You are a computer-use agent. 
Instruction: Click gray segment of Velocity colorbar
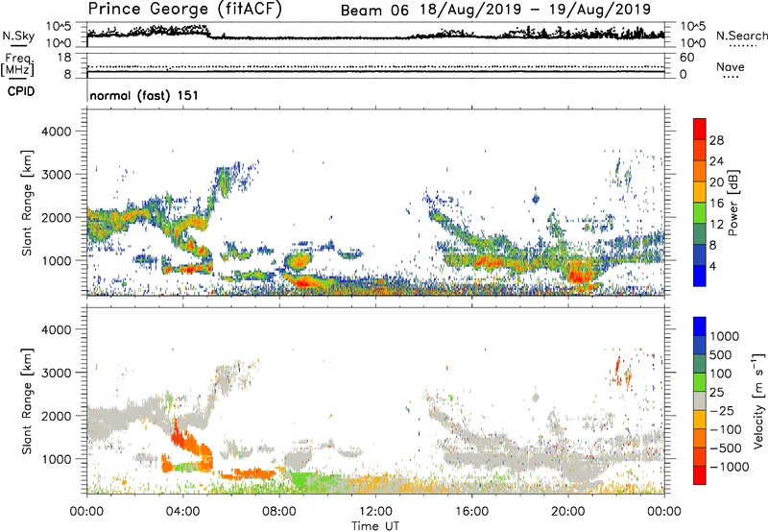click(700, 400)
